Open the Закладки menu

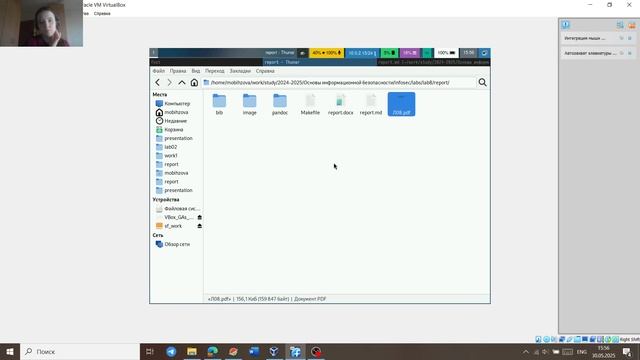(240, 71)
